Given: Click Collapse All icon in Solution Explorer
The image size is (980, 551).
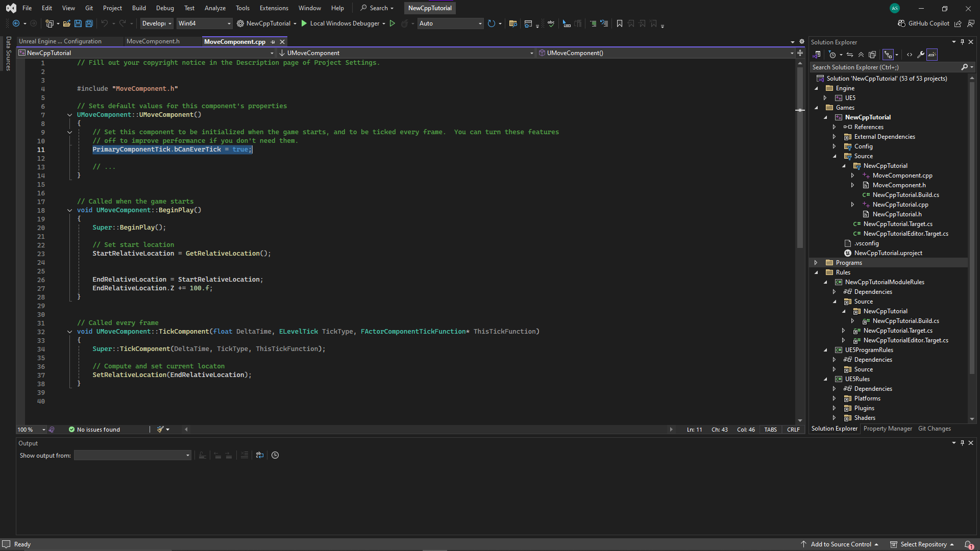Looking at the screenshot, I should pos(861,55).
